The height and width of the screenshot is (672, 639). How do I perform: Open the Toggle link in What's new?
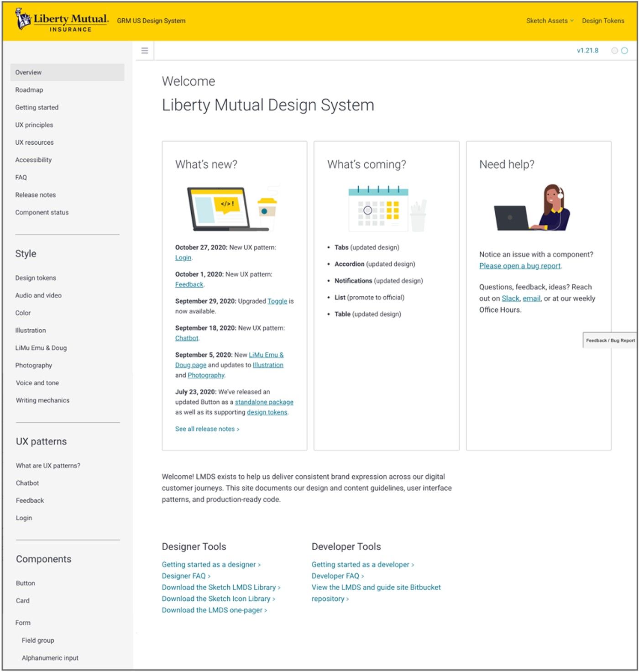click(277, 301)
